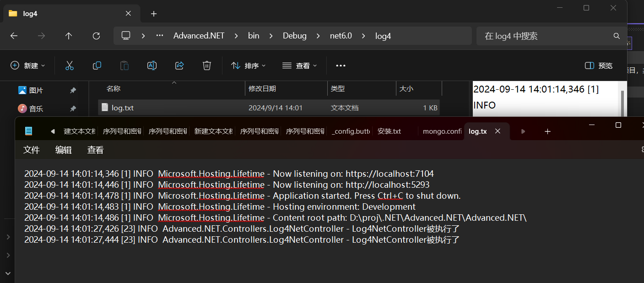Toggle the 预览 preview pane
The height and width of the screenshot is (283, 644).
pyautogui.click(x=599, y=65)
